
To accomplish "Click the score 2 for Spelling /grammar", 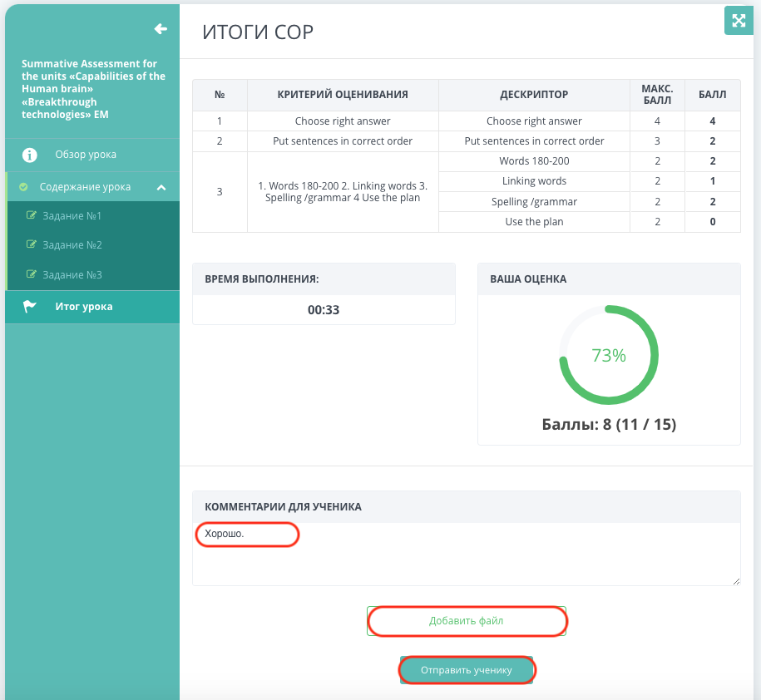I will [x=713, y=202].
